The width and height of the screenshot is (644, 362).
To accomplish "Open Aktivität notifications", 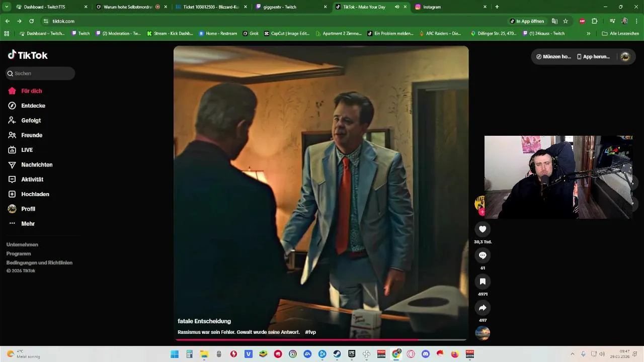I will click(x=26, y=179).
